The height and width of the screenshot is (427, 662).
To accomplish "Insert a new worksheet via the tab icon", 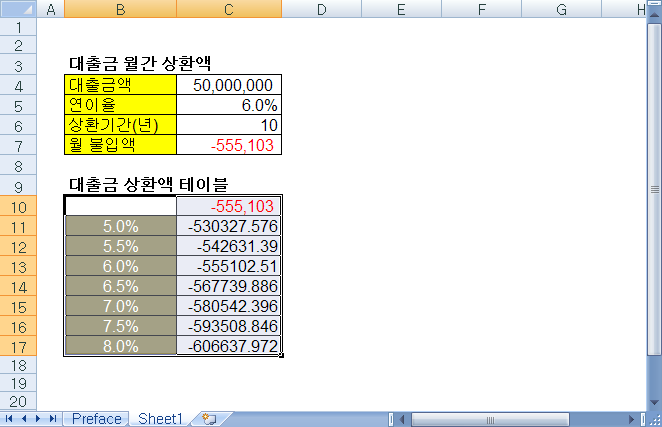I will [209, 419].
